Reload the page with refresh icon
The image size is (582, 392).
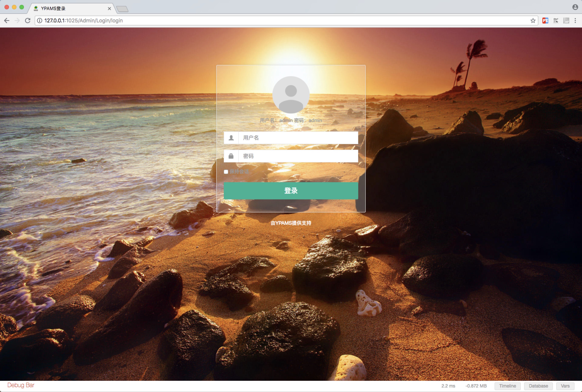pos(28,21)
